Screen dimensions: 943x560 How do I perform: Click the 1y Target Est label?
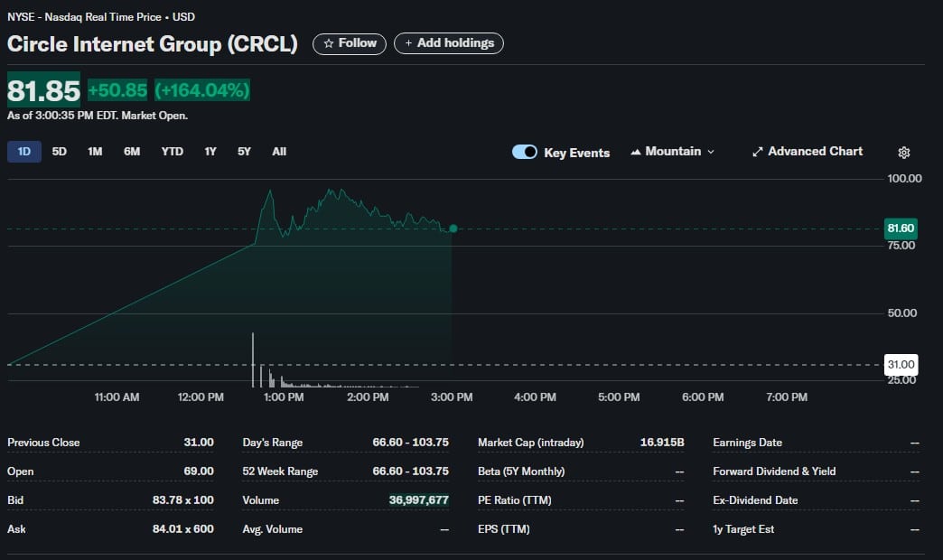743,528
